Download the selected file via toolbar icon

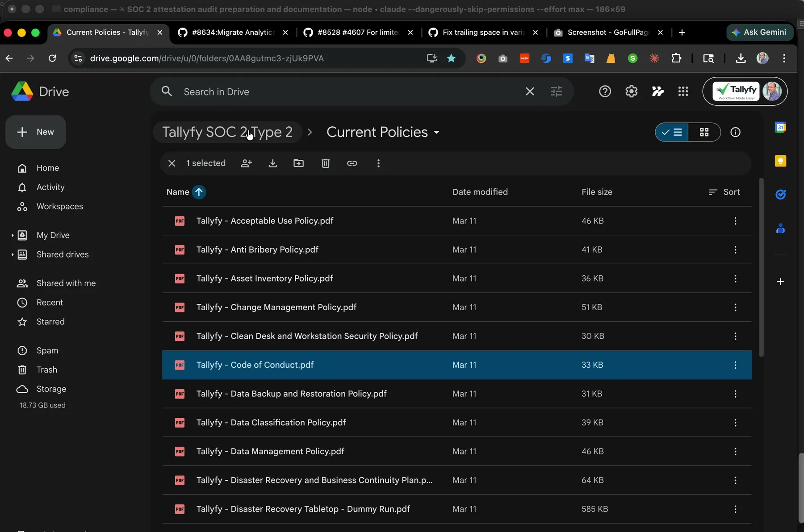(x=272, y=163)
